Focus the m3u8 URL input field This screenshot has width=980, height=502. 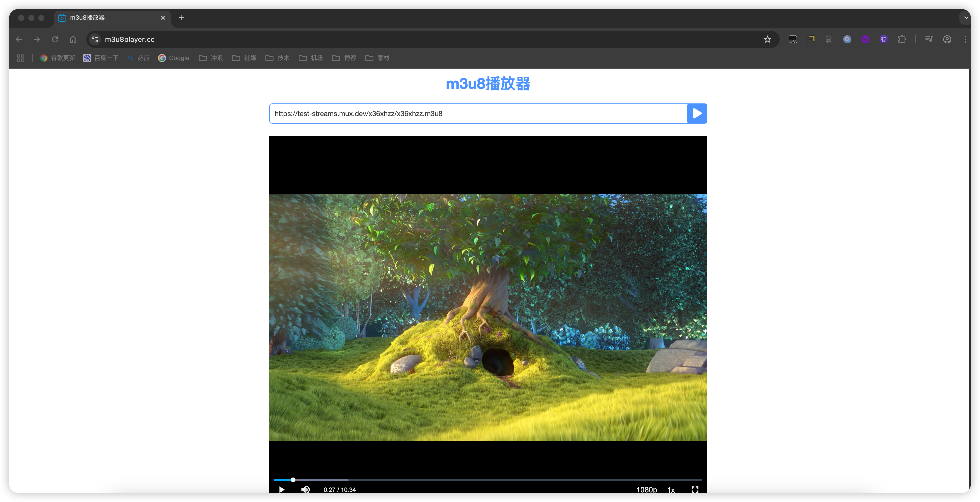pos(478,113)
